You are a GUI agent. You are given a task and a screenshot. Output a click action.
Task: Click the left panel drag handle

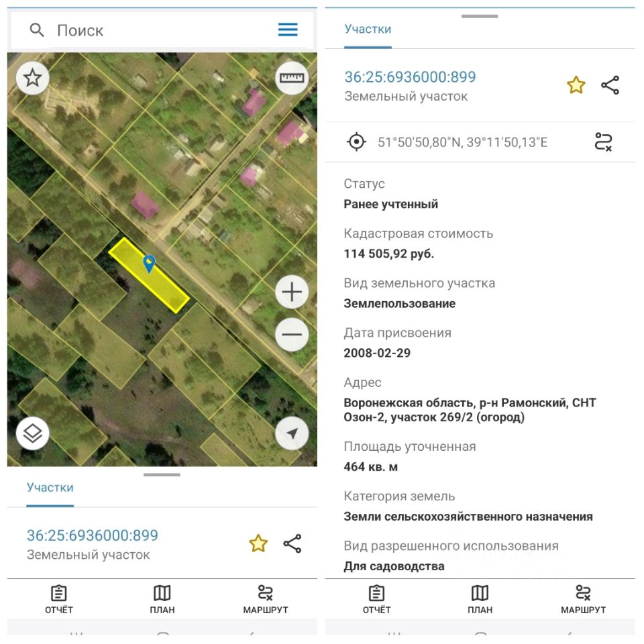[162, 475]
